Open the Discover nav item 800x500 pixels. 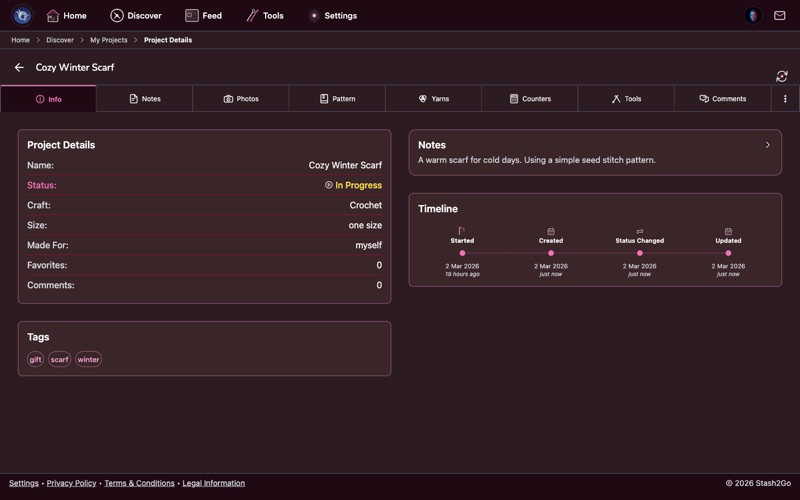click(136, 16)
